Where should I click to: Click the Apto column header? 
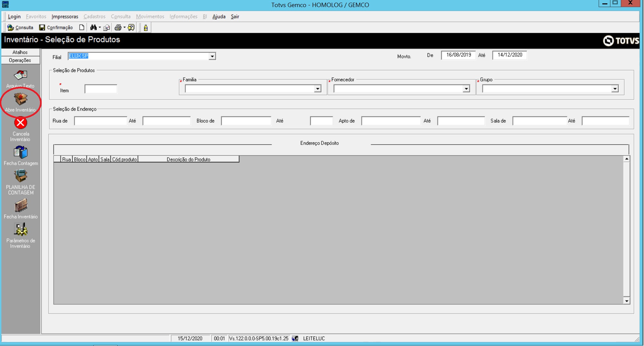93,159
